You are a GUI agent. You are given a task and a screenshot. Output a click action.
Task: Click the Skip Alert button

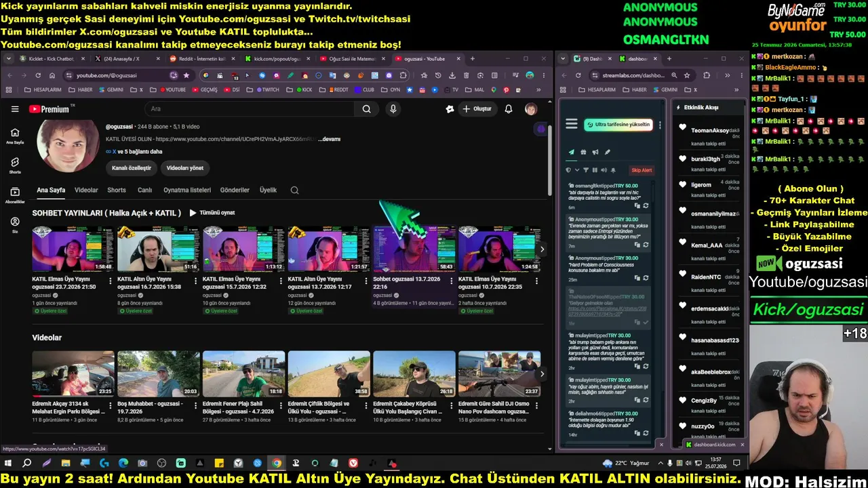coord(642,170)
